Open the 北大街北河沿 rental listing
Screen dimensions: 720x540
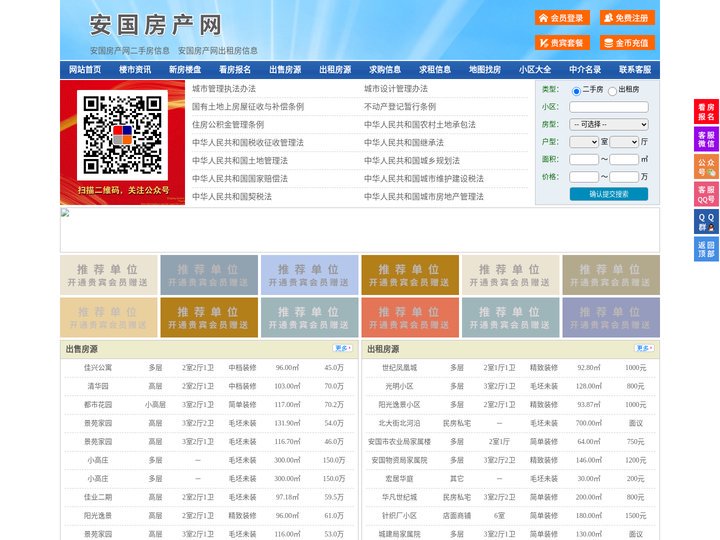pos(399,423)
